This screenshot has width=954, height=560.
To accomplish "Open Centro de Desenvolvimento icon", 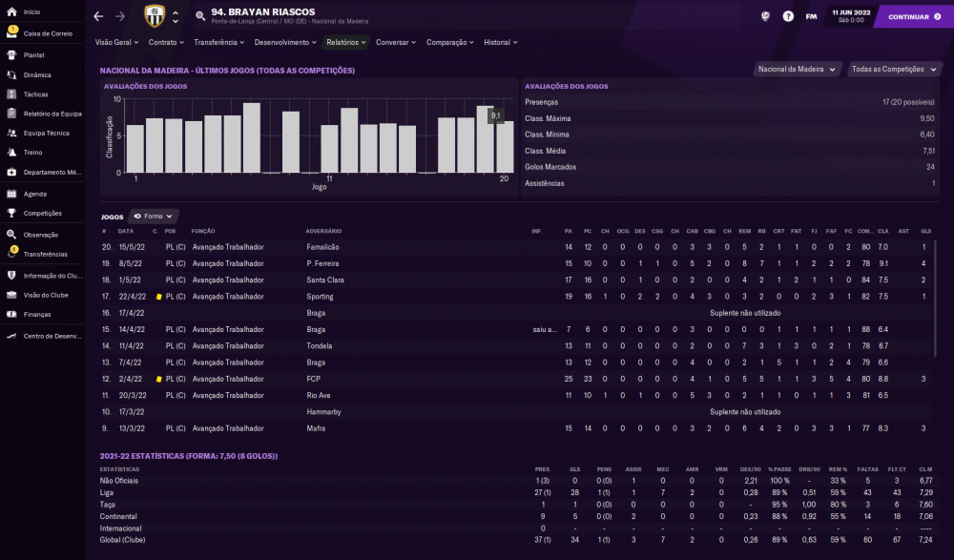I will coord(11,336).
